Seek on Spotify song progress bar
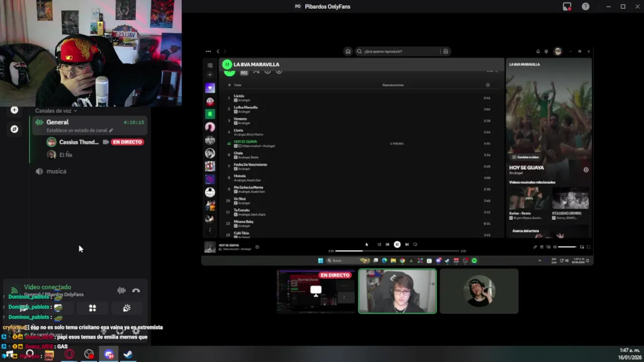644x362 pixels. point(397,250)
